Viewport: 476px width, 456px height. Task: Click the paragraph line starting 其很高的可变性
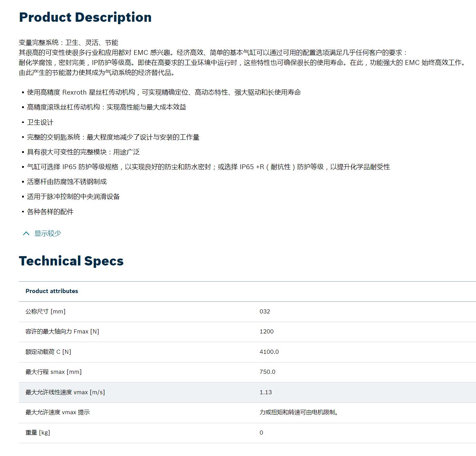tap(214, 52)
